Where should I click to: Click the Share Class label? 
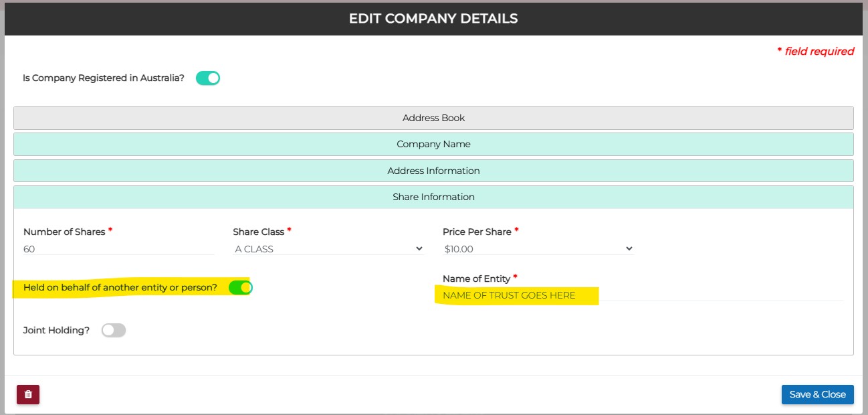[258, 232]
